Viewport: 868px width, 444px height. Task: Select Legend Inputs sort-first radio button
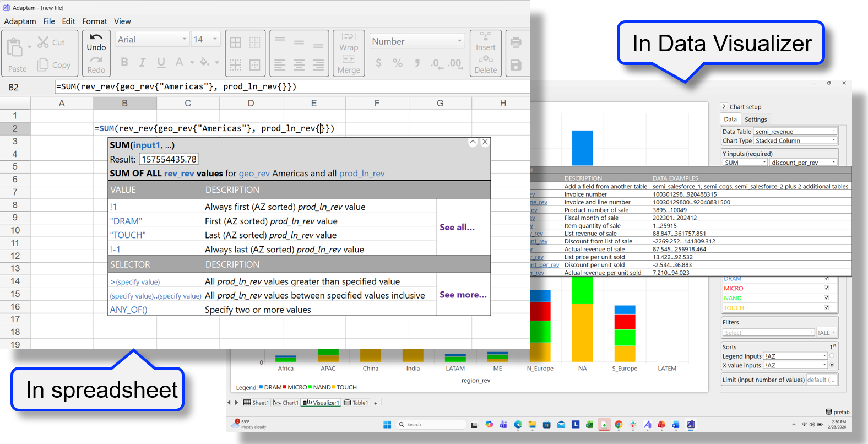coord(832,356)
